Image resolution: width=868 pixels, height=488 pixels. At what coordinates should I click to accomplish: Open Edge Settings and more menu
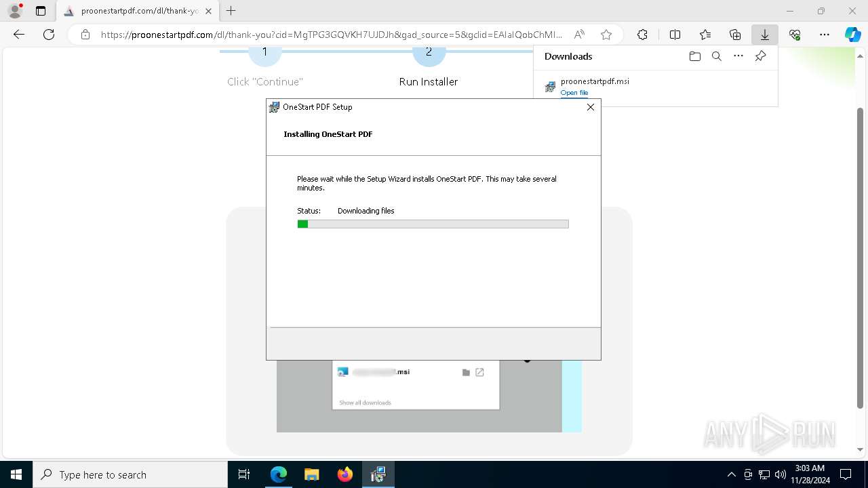[x=825, y=35]
